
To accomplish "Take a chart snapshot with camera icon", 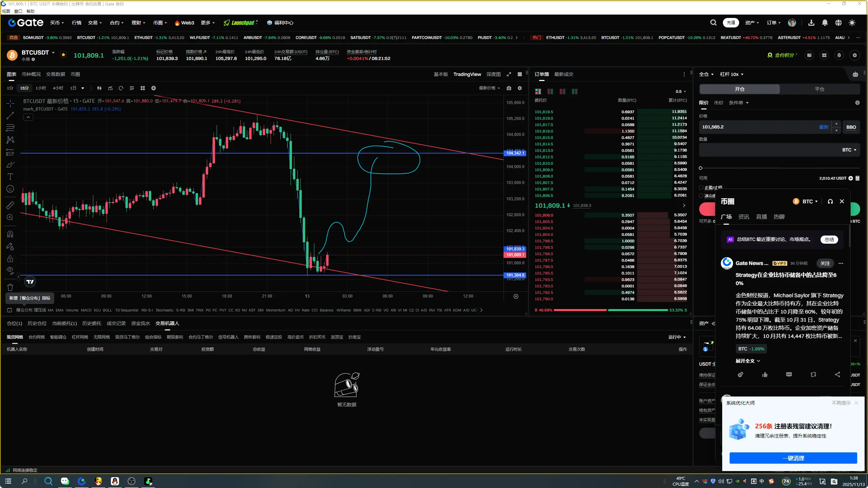I will [x=509, y=88].
